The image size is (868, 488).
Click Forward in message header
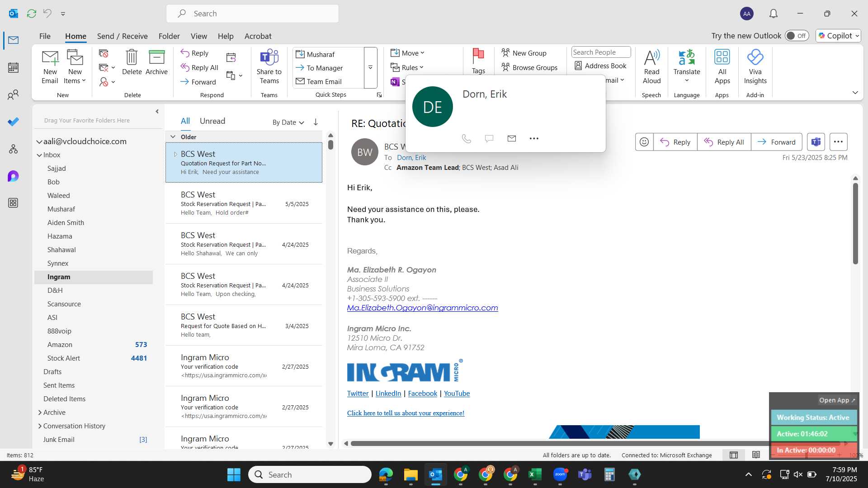[x=776, y=142]
